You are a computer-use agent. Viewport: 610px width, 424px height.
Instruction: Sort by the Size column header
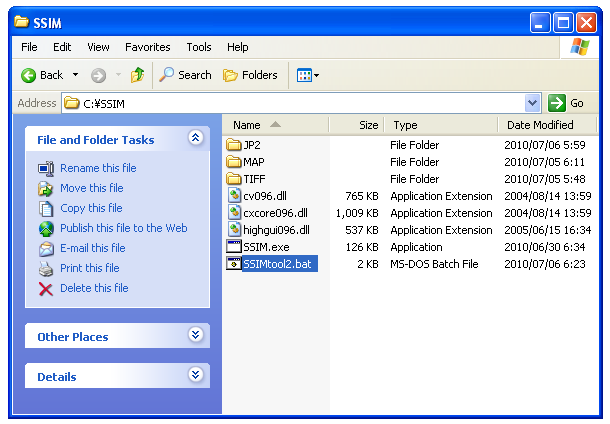tap(356, 125)
